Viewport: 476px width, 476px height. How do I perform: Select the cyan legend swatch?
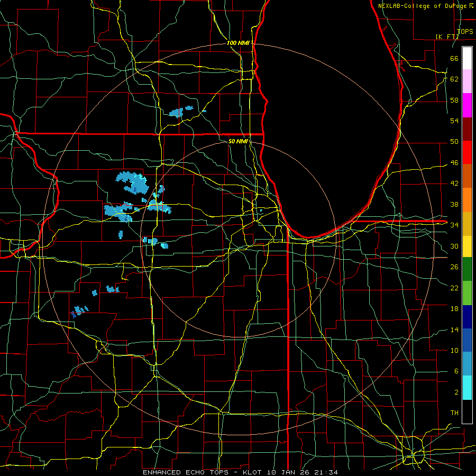[x=467, y=388]
